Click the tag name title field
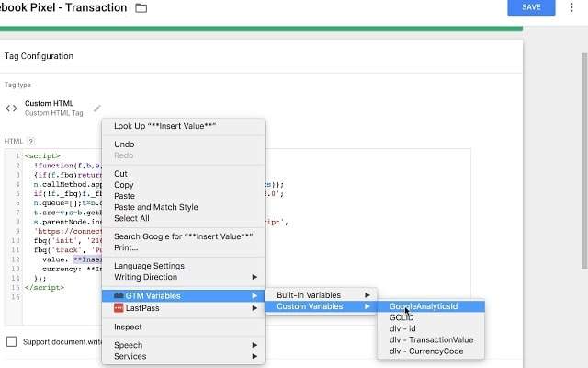This screenshot has height=368, width=588. click(63, 8)
